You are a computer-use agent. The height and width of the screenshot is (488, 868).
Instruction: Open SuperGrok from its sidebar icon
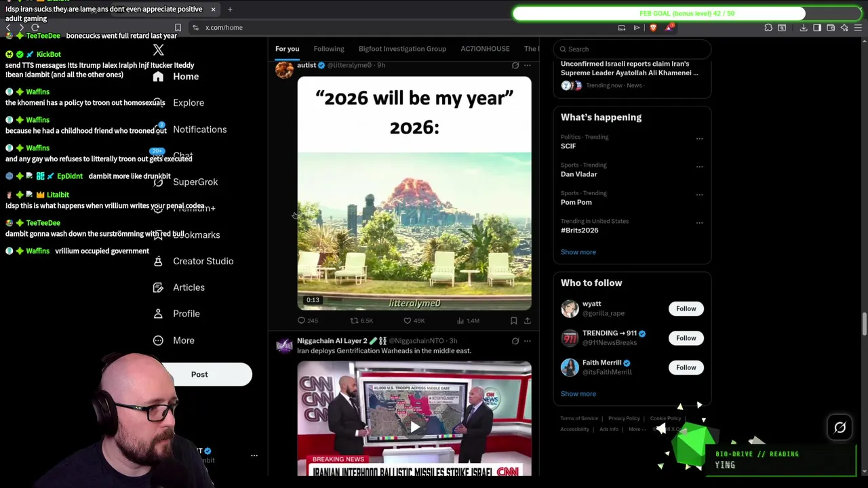[158, 182]
